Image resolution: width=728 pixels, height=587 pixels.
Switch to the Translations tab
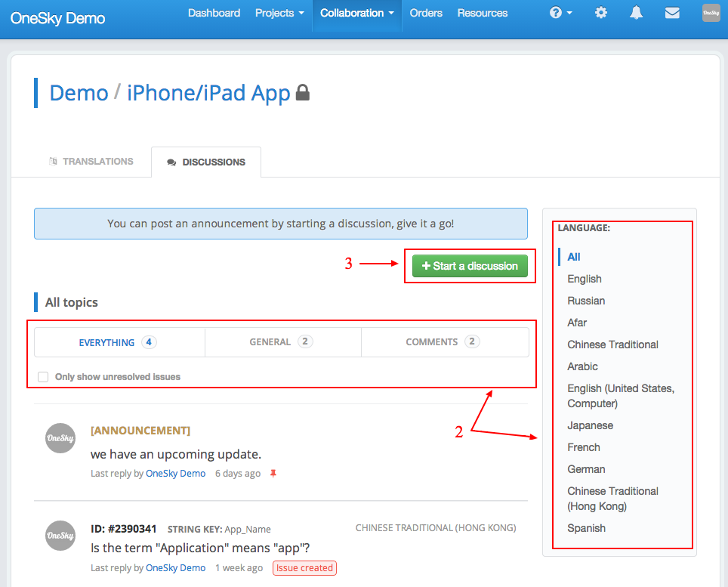(x=91, y=161)
